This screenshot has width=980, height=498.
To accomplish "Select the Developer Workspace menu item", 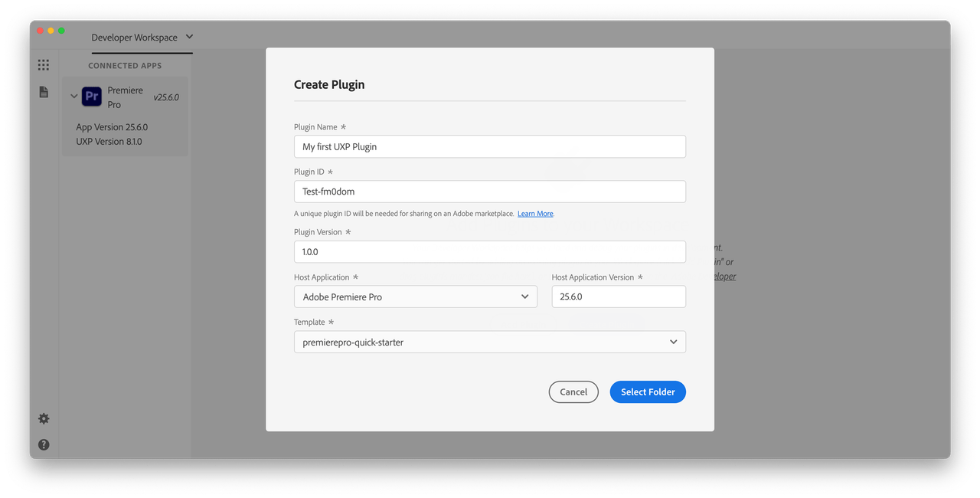I will point(135,36).
